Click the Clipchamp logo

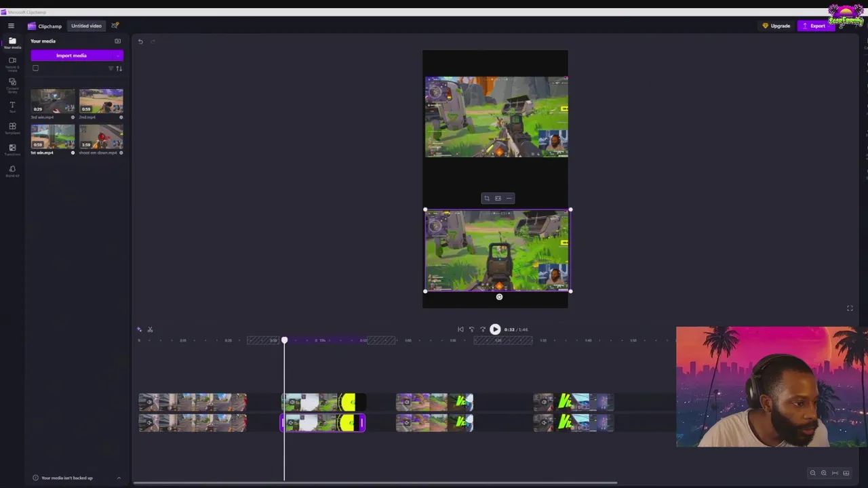pos(45,26)
